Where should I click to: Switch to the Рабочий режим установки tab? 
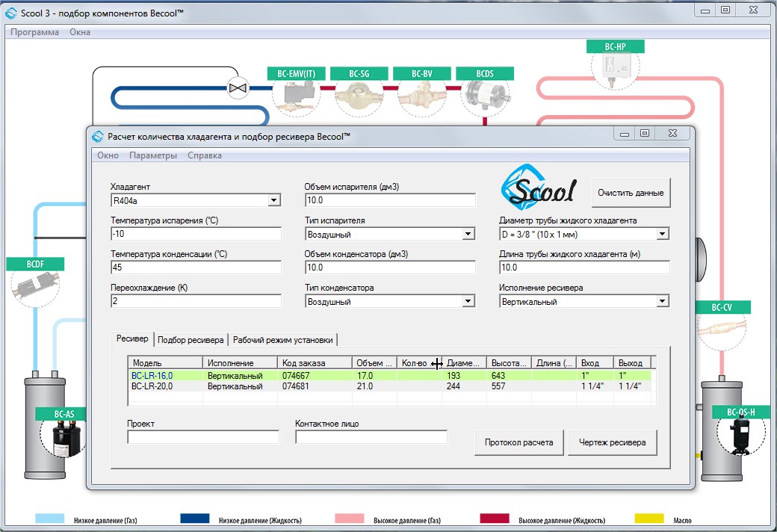[x=283, y=340]
